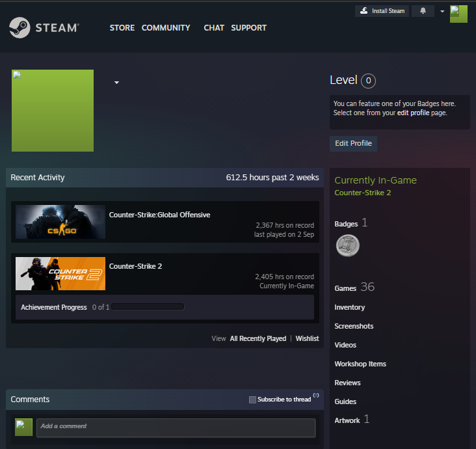Viewport: 476px width, 449px height.
Task: Open the Games 36 link
Action: pos(354,288)
